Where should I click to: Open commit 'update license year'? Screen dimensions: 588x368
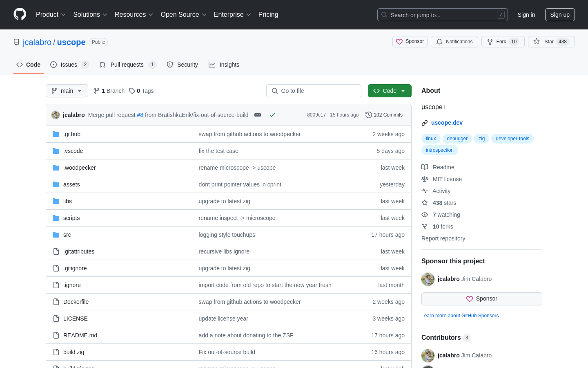(223, 319)
